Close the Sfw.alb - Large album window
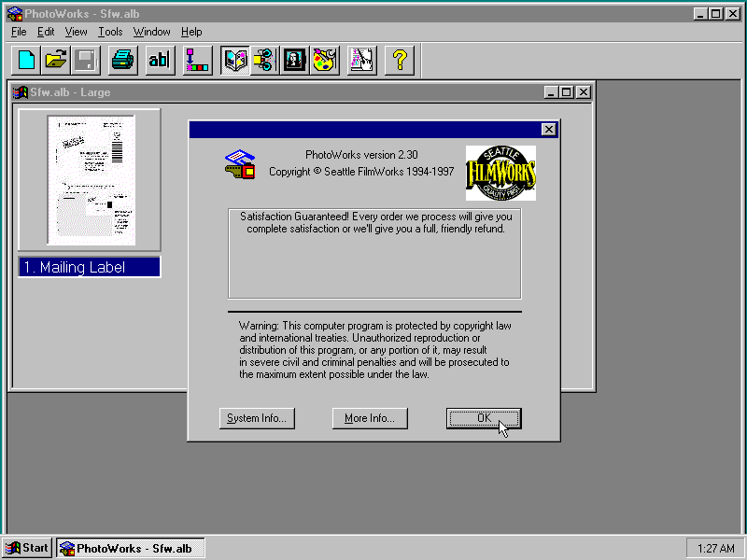The height and width of the screenshot is (560, 747). click(x=583, y=91)
